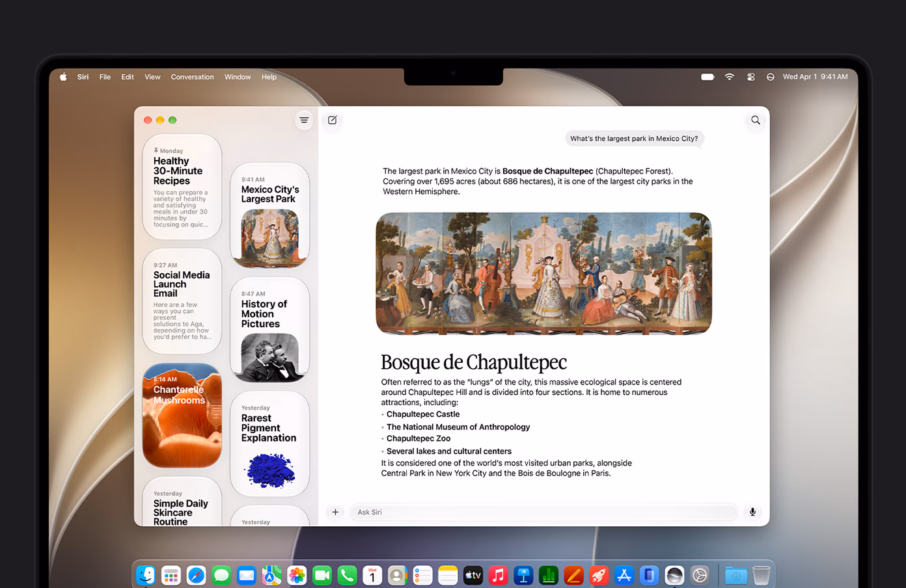This screenshot has height=588, width=906.
Task: Click the plus attachment button
Action: 335,512
